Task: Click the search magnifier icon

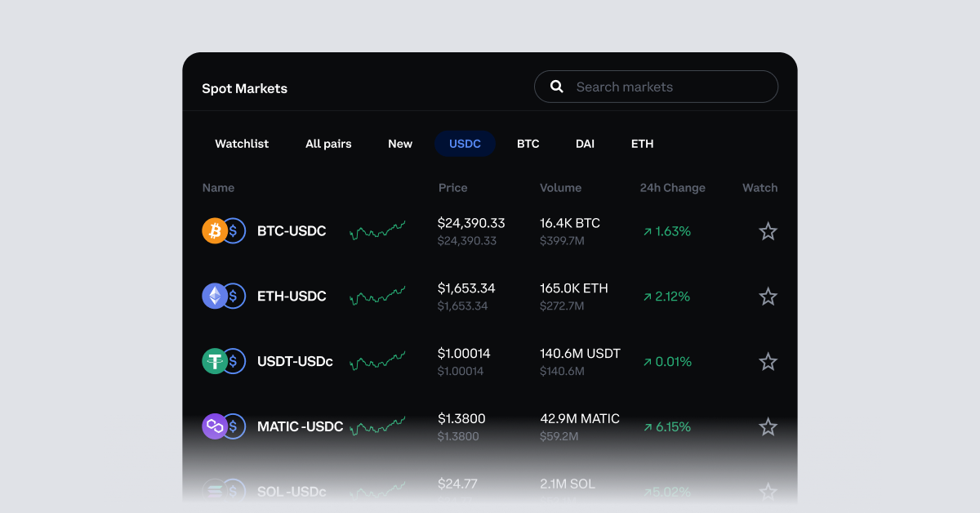Action: click(556, 86)
